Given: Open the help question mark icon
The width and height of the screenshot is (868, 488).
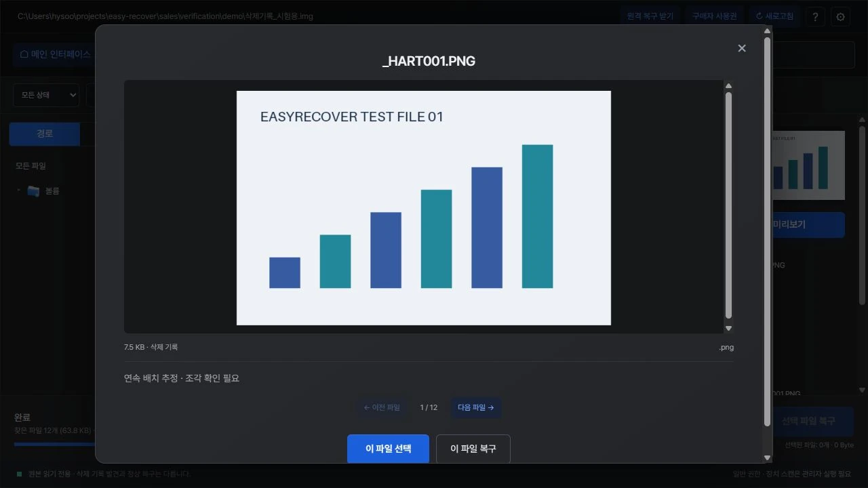Looking at the screenshot, I should tap(816, 16).
